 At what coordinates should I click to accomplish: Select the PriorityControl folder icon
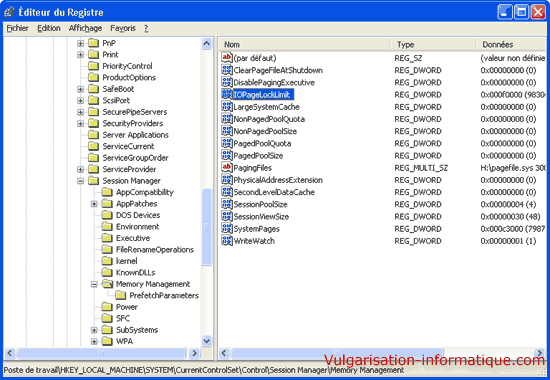(93, 66)
